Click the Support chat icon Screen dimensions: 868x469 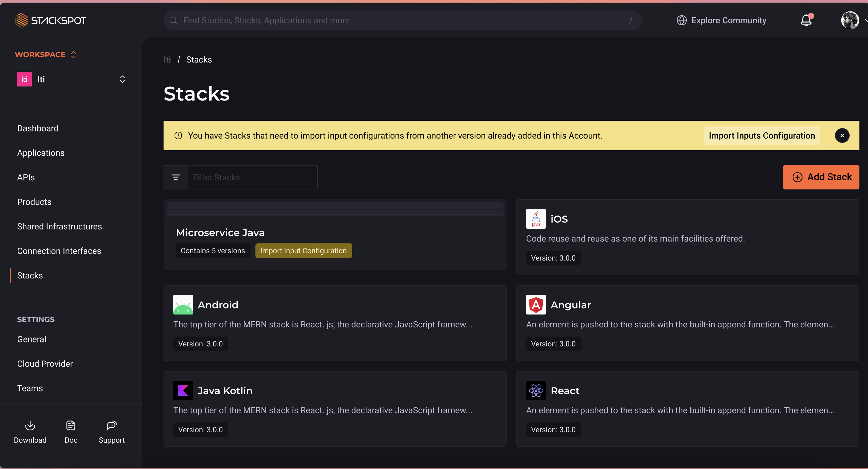coord(111,426)
